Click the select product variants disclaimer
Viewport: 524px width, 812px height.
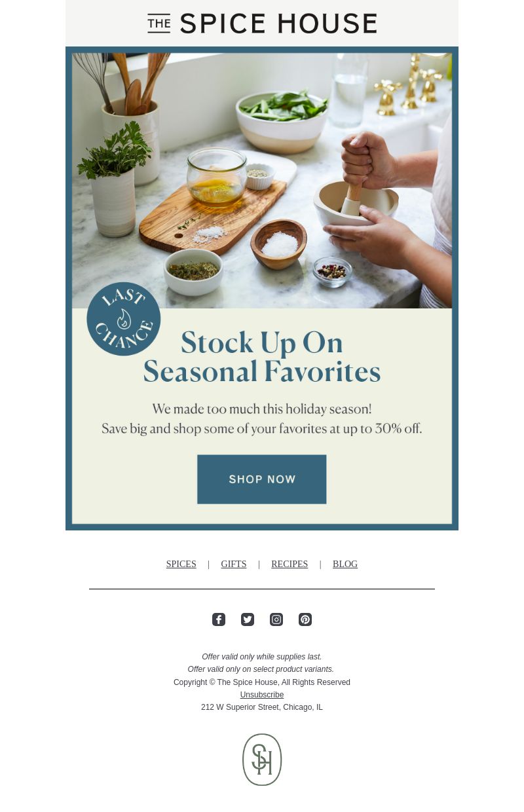pyautogui.click(x=261, y=669)
